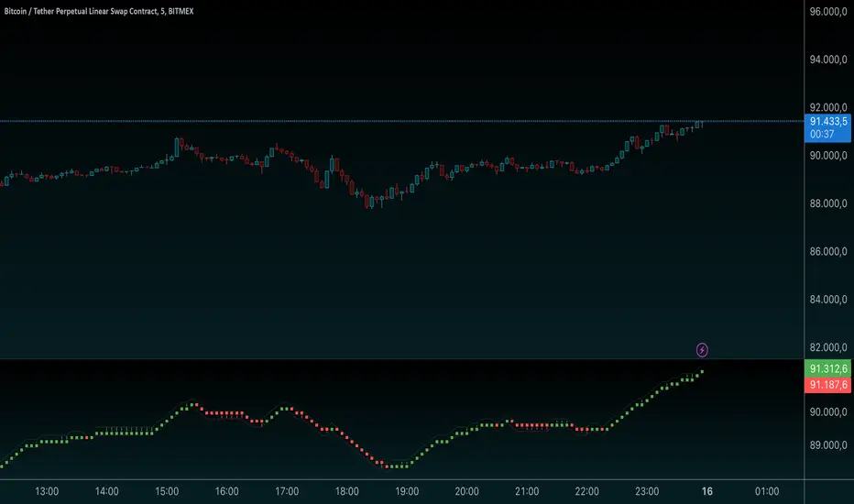Image resolution: width=854 pixels, height=504 pixels.
Task: Click the latest green dot in indicator pane
Action: pyautogui.click(x=702, y=372)
